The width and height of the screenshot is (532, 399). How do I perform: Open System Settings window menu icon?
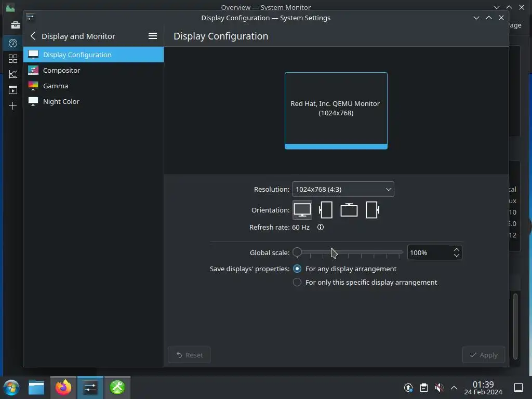click(x=30, y=17)
